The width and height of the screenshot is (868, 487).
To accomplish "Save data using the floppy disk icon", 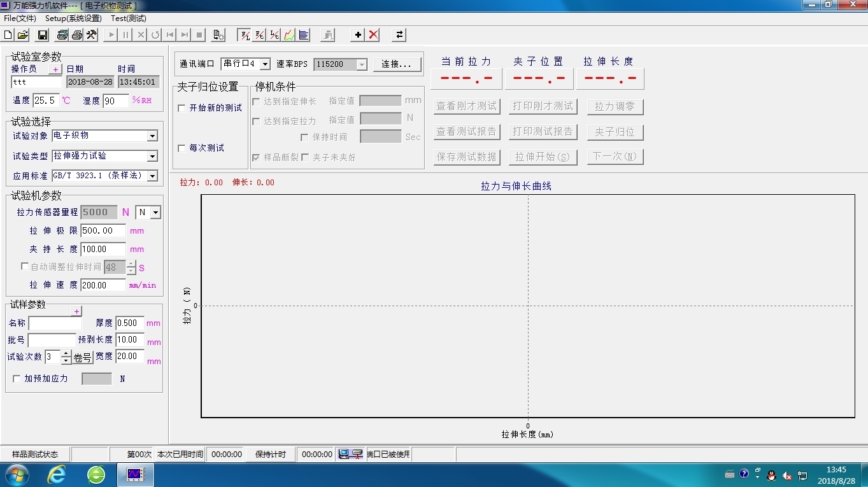I will tap(43, 35).
